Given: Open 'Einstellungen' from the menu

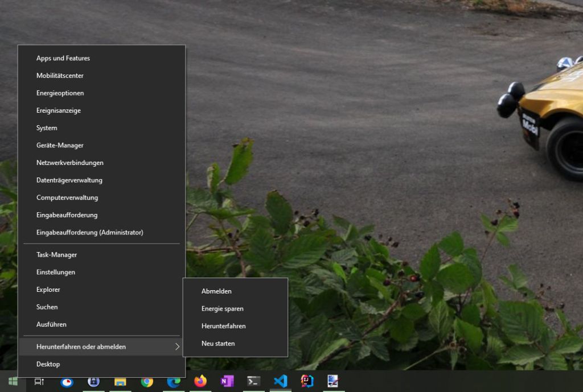Looking at the screenshot, I should [56, 273].
